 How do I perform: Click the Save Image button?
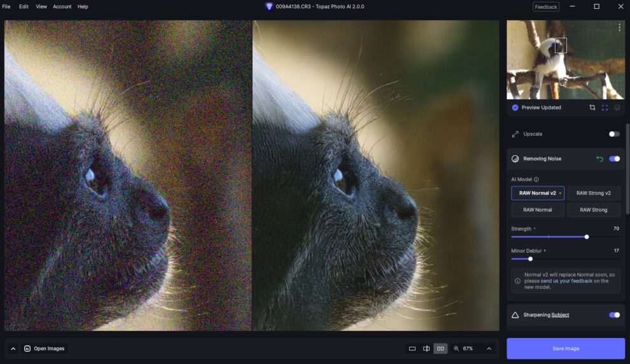(566, 349)
